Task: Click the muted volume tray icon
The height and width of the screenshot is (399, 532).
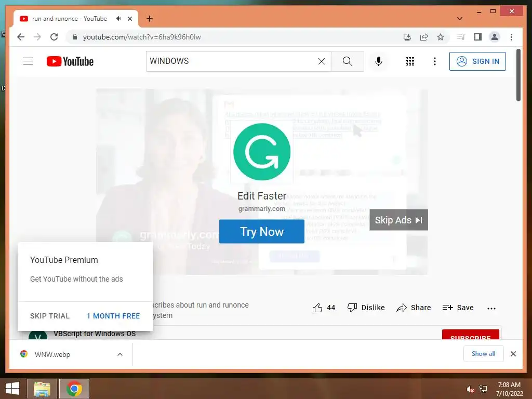Action: (x=470, y=389)
